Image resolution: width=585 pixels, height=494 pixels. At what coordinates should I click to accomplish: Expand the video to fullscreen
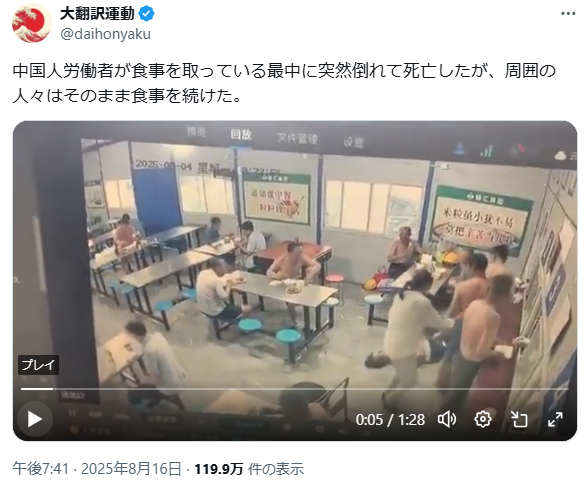555,420
